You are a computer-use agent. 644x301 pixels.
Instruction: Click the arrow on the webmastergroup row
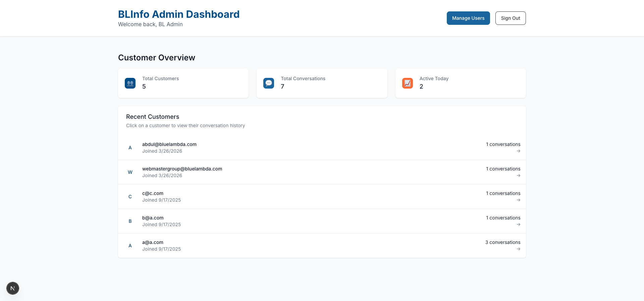pos(518,175)
